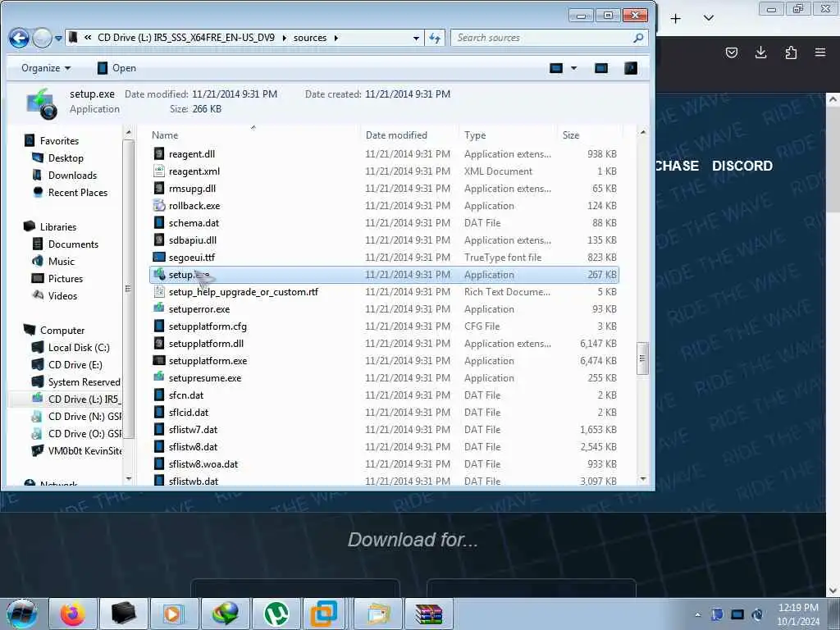Select sflistw8.woa.dat file name

pos(203,464)
